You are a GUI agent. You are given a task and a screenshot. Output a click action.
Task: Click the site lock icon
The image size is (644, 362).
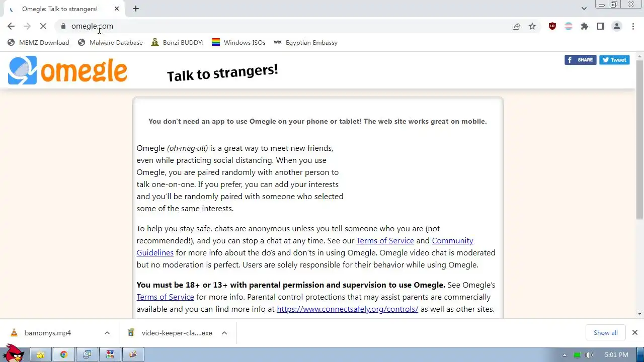pyautogui.click(x=63, y=26)
